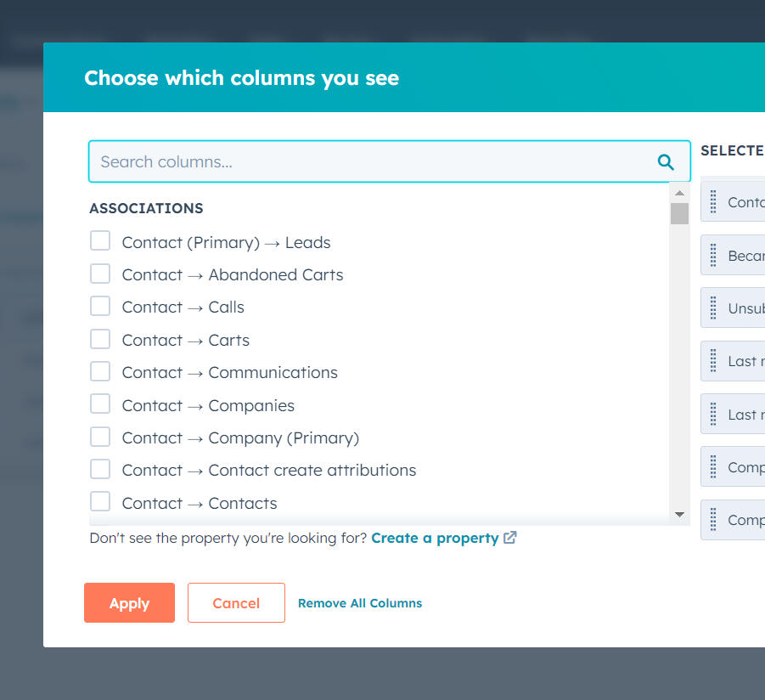Enable the Contact → Abandoned Carts column
The width and height of the screenshot is (765, 700).
100,274
